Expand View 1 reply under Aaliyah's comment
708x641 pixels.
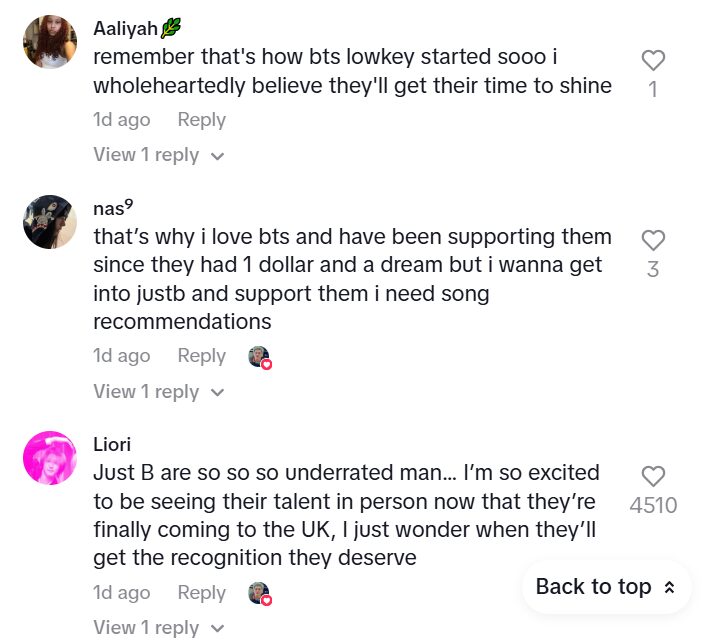pyautogui.click(x=158, y=155)
